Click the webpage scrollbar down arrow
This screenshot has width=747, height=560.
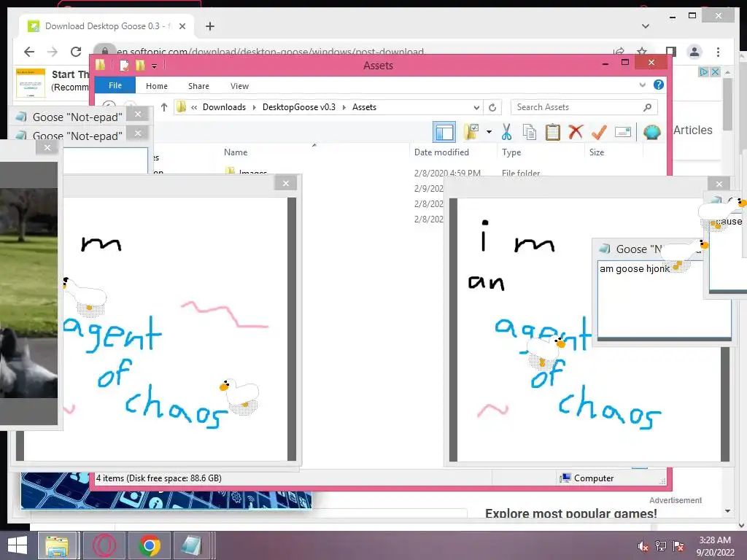727,511
